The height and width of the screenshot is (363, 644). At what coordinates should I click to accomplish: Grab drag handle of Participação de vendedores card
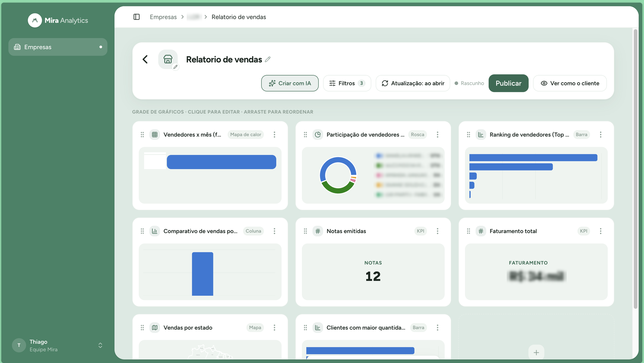coord(305,135)
